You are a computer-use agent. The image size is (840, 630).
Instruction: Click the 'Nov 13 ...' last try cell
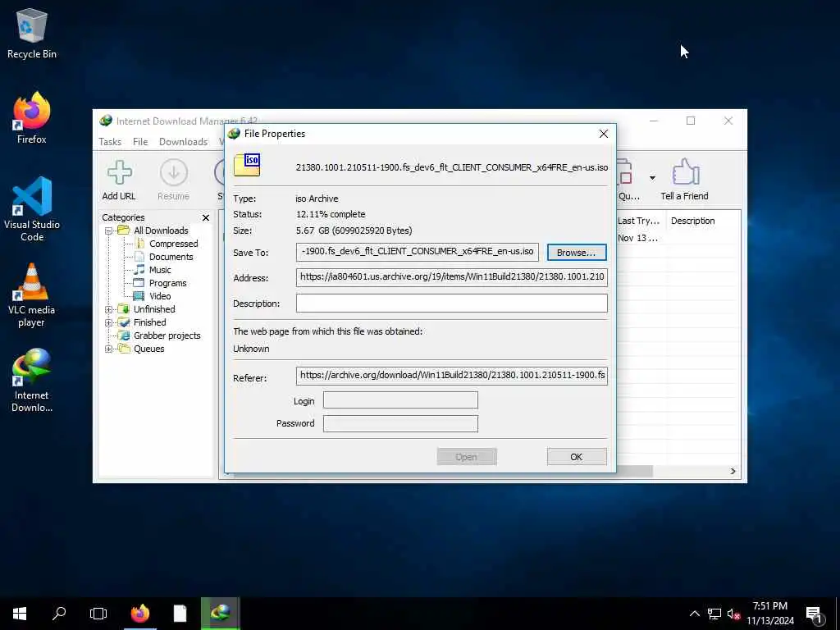point(637,238)
